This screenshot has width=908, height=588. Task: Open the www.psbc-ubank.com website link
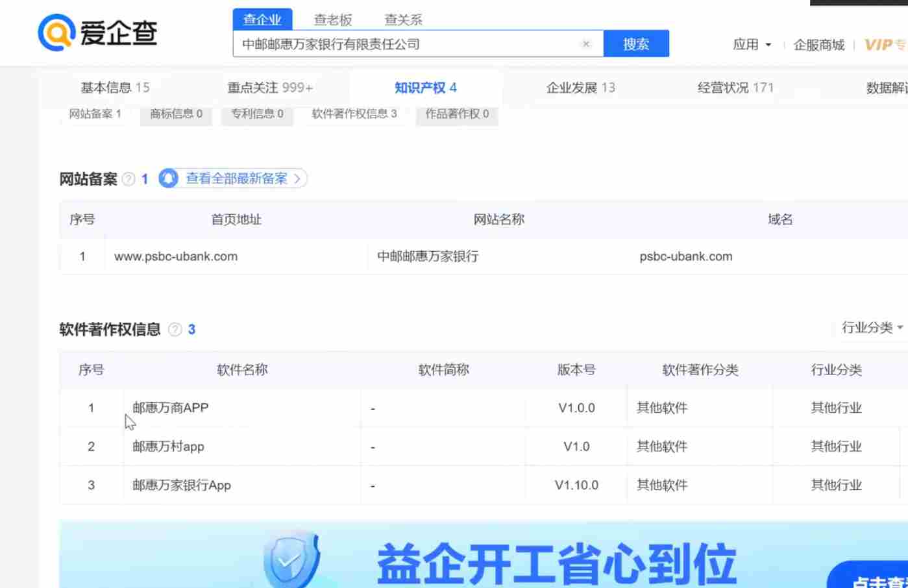(x=175, y=256)
